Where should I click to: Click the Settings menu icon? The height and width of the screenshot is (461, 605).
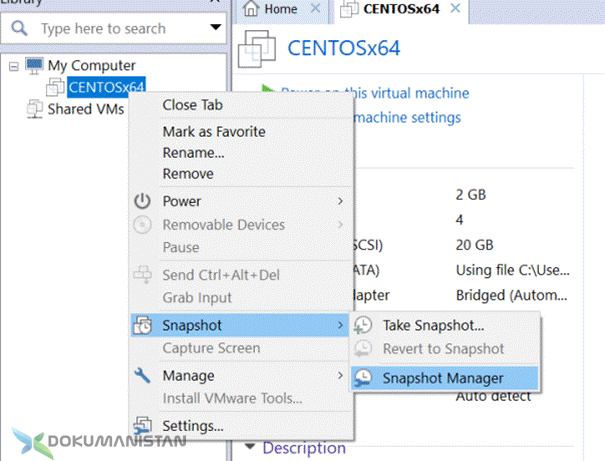[x=142, y=426]
